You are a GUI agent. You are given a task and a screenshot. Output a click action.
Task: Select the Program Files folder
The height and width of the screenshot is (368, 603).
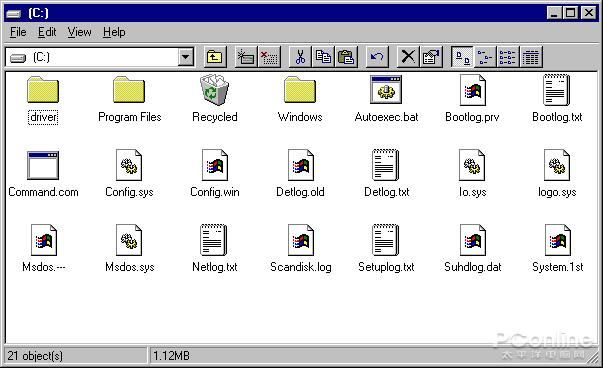130,100
